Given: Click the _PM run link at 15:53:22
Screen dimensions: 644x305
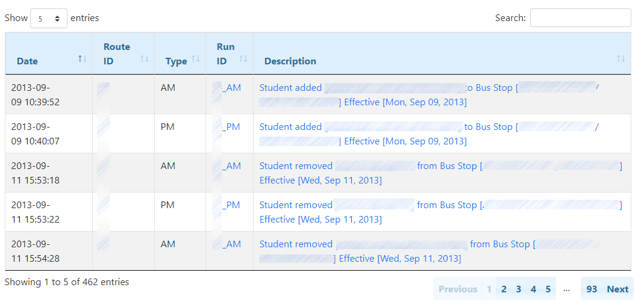Looking at the screenshot, I should point(231,205).
